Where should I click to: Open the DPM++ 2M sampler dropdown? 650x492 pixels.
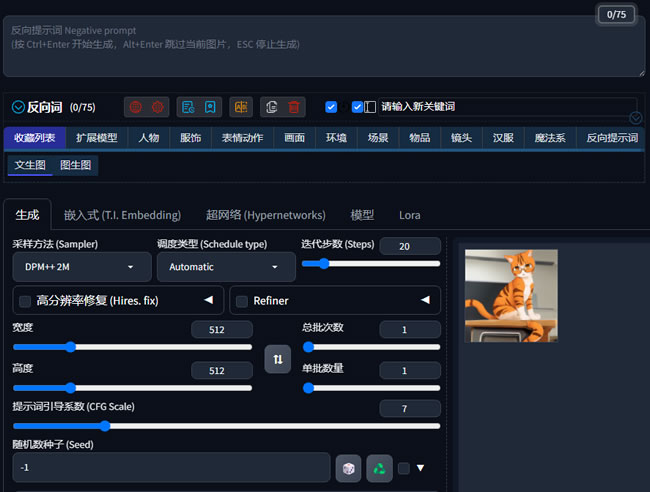(82, 267)
